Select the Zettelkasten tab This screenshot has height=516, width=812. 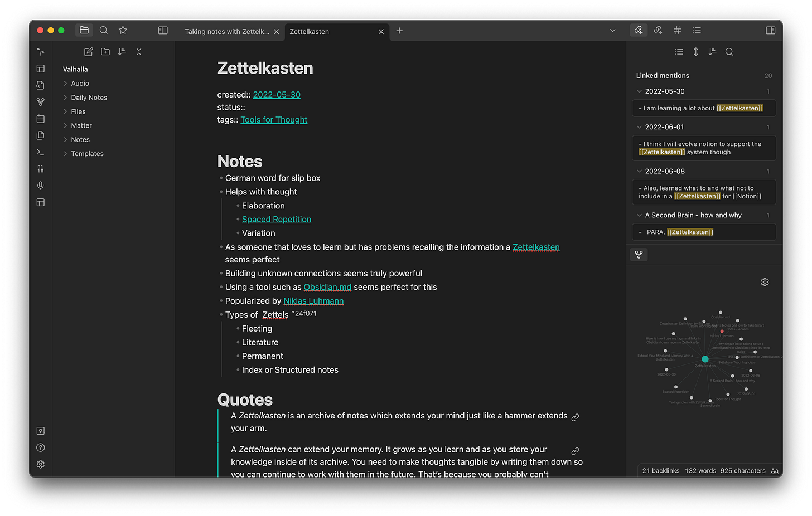[310, 32]
